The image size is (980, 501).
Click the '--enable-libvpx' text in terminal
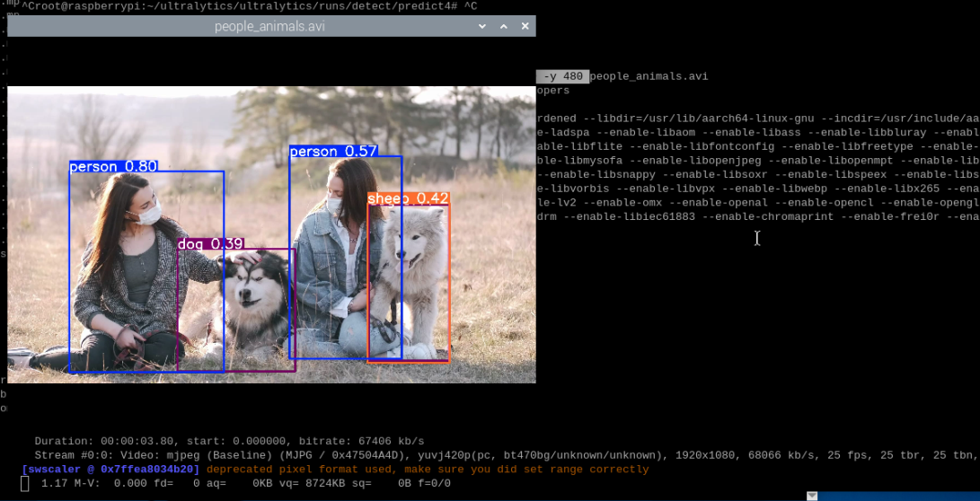(670, 189)
